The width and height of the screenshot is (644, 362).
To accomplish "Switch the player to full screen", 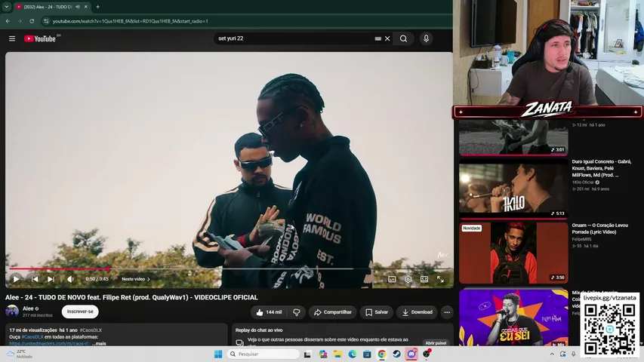I will [x=440, y=279].
